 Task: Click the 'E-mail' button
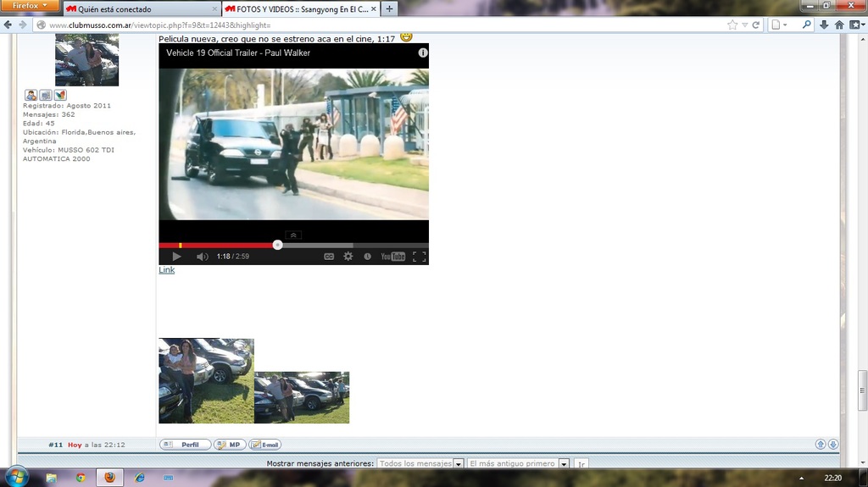(265, 445)
